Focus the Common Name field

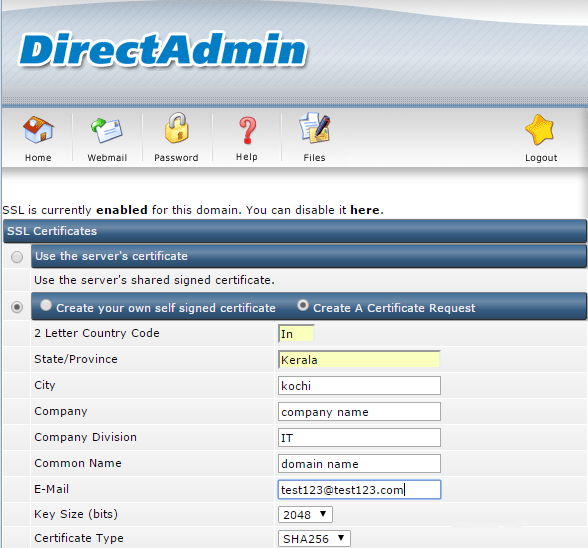[x=359, y=464]
